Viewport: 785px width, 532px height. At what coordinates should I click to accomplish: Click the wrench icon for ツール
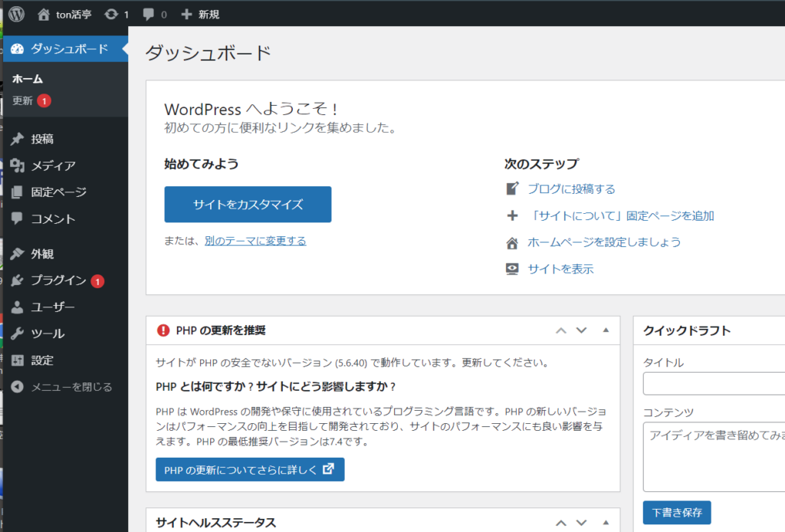point(18,333)
